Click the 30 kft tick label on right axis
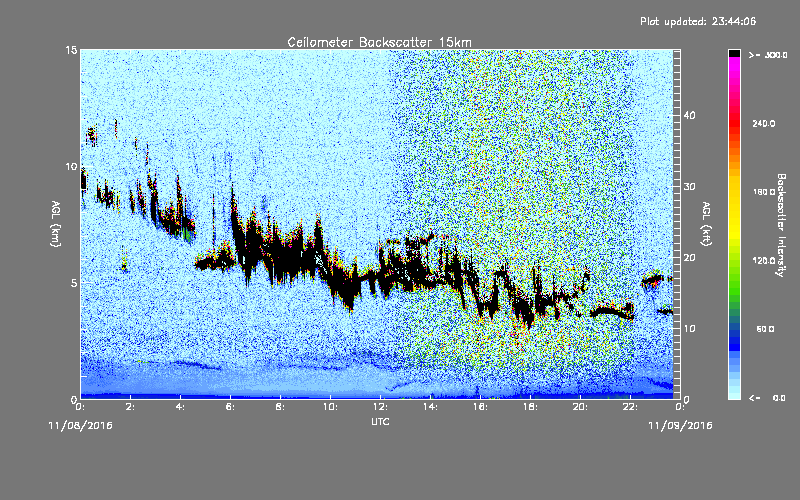This screenshot has height=500, width=800. pos(689,186)
